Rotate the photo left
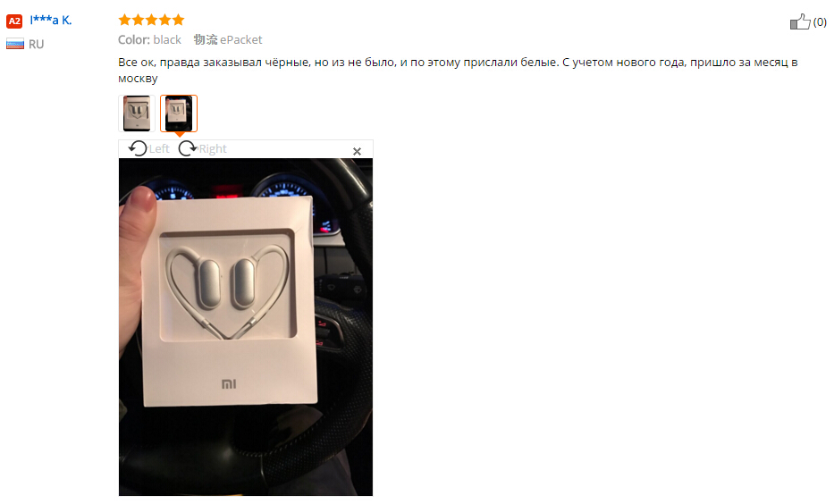The width and height of the screenshot is (834, 504). click(138, 148)
